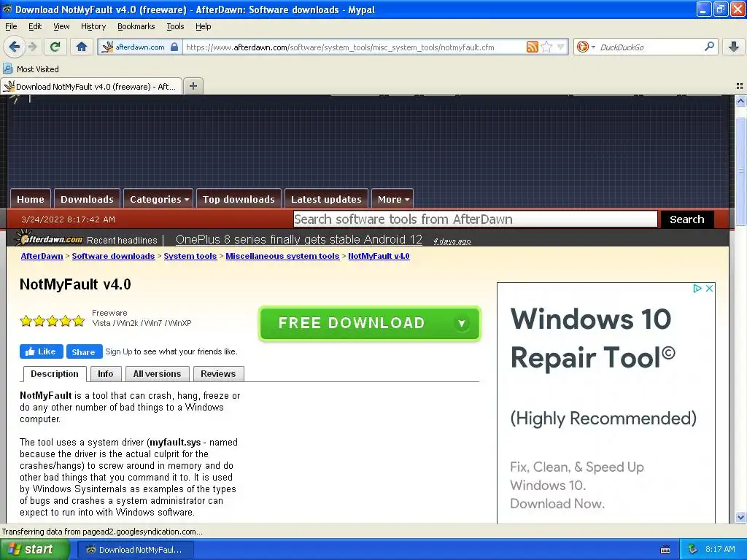Select Download NotMyFaul taskbar item
Viewport: 747px width, 560px height.
tap(136, 550)
